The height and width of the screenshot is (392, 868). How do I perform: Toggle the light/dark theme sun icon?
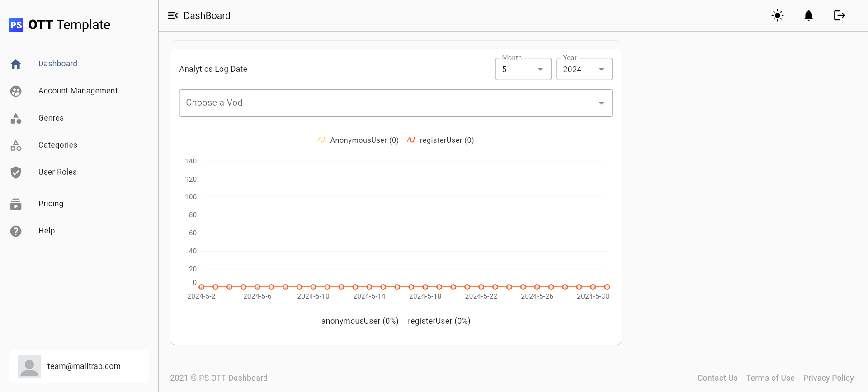778,16
